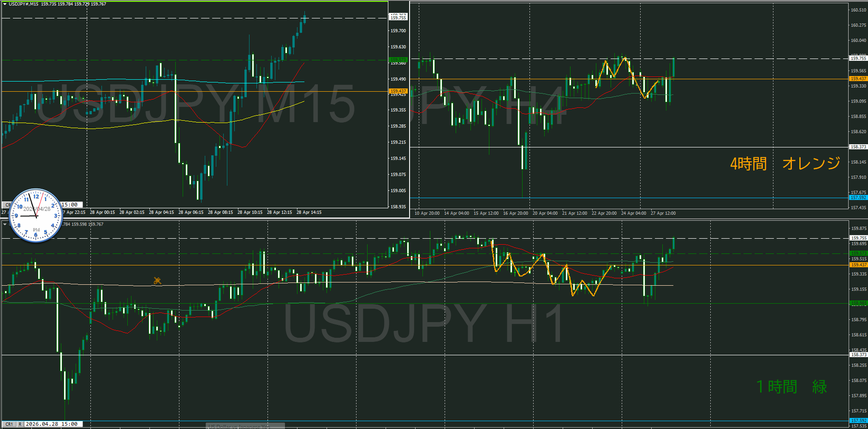
Task: Click the white 158.373 label on H1 axis
Action: point(858,355)
